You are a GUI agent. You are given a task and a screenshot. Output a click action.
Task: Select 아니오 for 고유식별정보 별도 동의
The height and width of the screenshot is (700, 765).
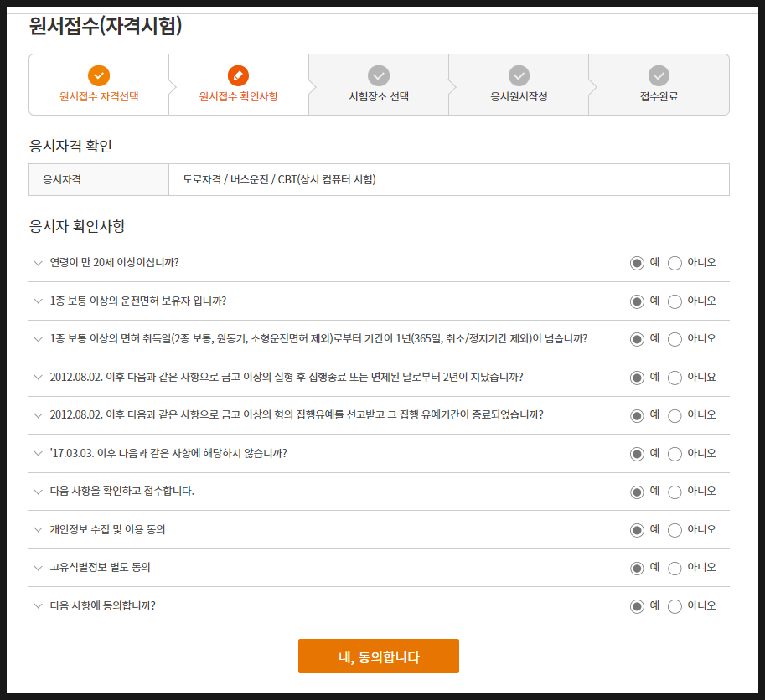(675, 568)
